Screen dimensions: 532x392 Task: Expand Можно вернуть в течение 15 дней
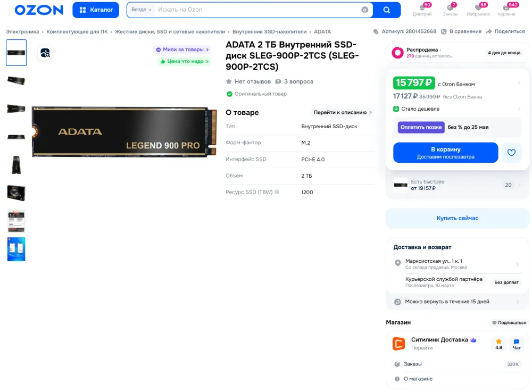pos(458,302)
